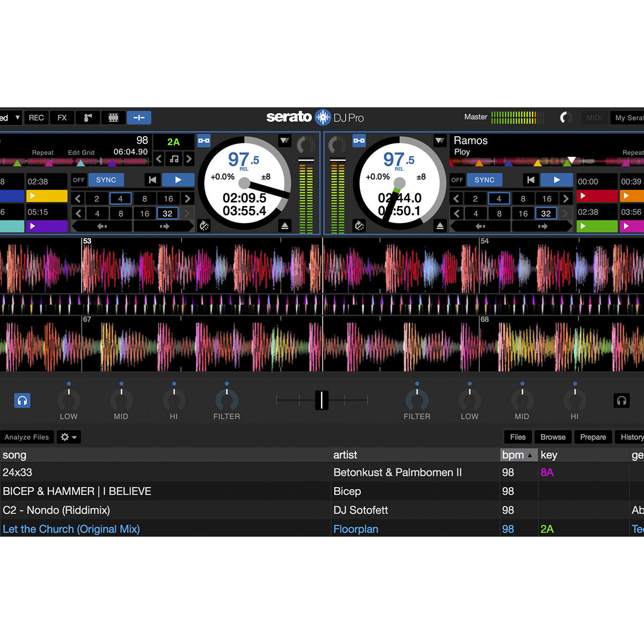Open the FX panel
Viewport: 644px width, 644px height.
tap(62, 118)
